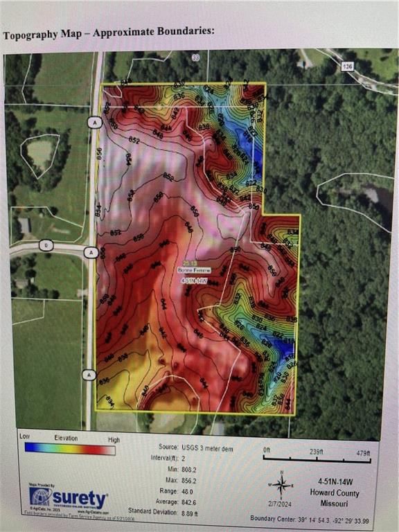Select the Bonne Femme field label
The image size is (399, 532).
(x=194, y=270)
